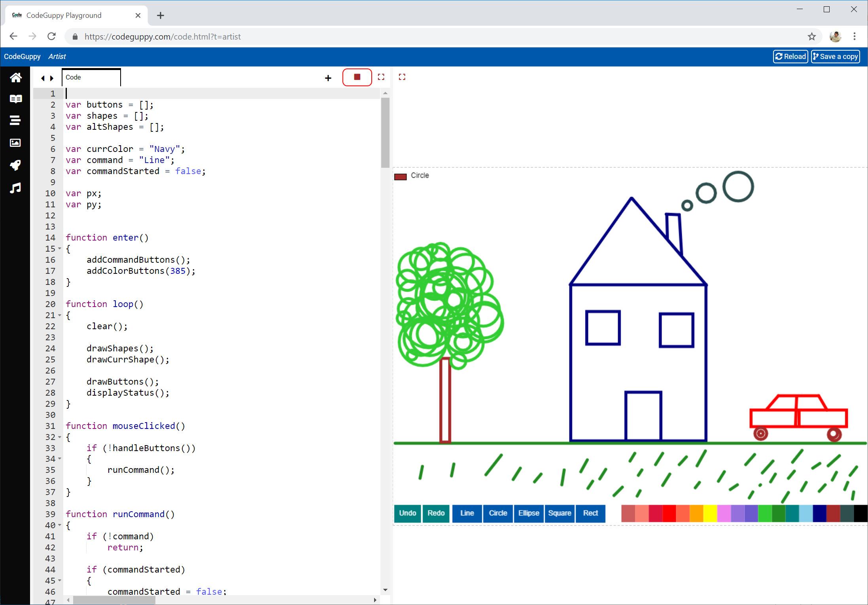Open the music notes sidebar icon
Image resolution: width=868 pixels, height=605 pixels.
click(x=15, y=188)
